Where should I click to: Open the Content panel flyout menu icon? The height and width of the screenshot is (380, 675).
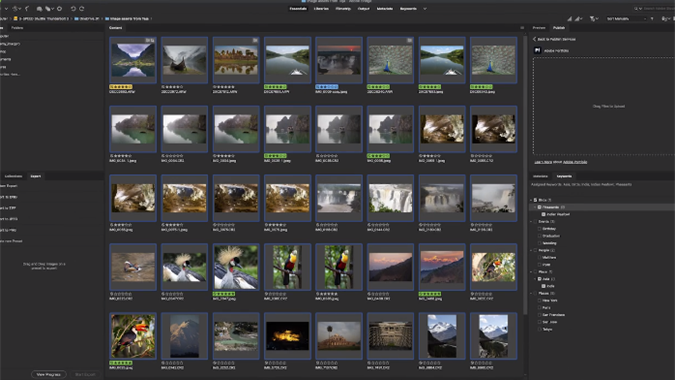click(522, 28)
